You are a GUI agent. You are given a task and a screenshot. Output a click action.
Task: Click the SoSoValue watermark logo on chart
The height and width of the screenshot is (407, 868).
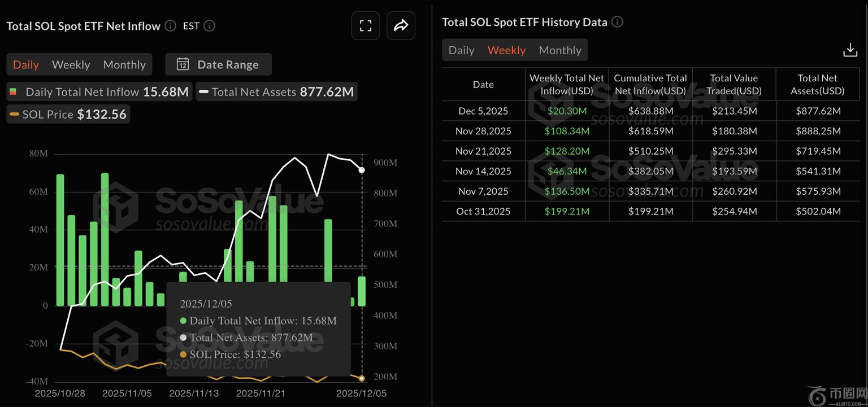pyautogui.click(x=116, y=207)
